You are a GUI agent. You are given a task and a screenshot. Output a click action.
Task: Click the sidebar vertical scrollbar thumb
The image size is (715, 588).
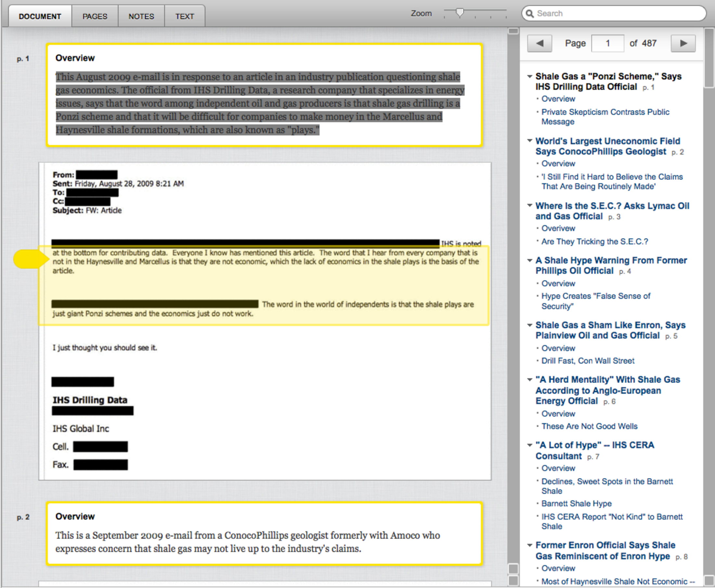coord(708,58)
